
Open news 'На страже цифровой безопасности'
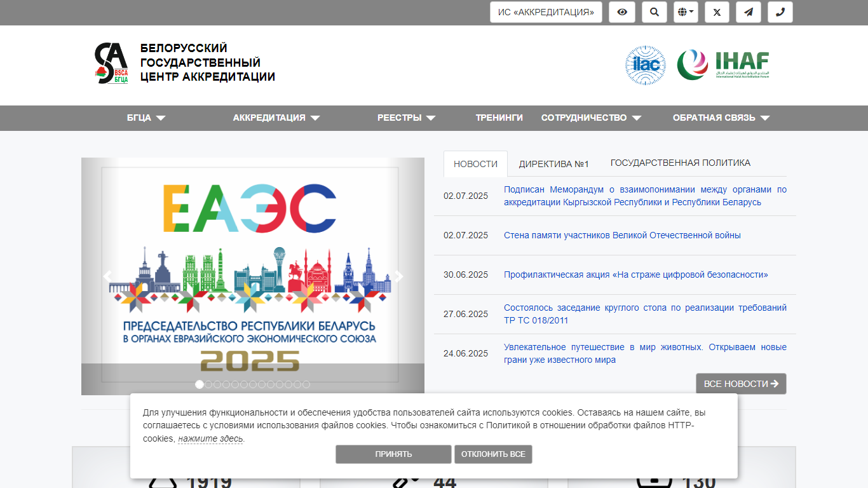(x=636, y=274)
